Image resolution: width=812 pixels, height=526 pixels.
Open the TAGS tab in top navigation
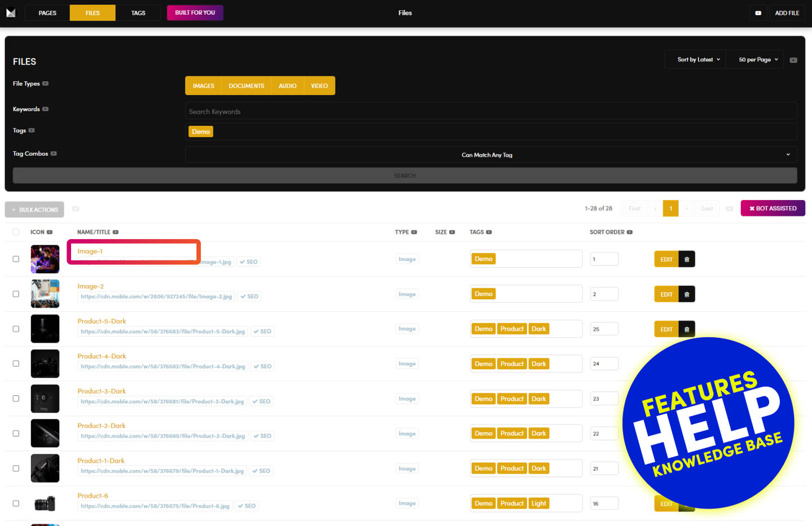click(x=138, y=13)
